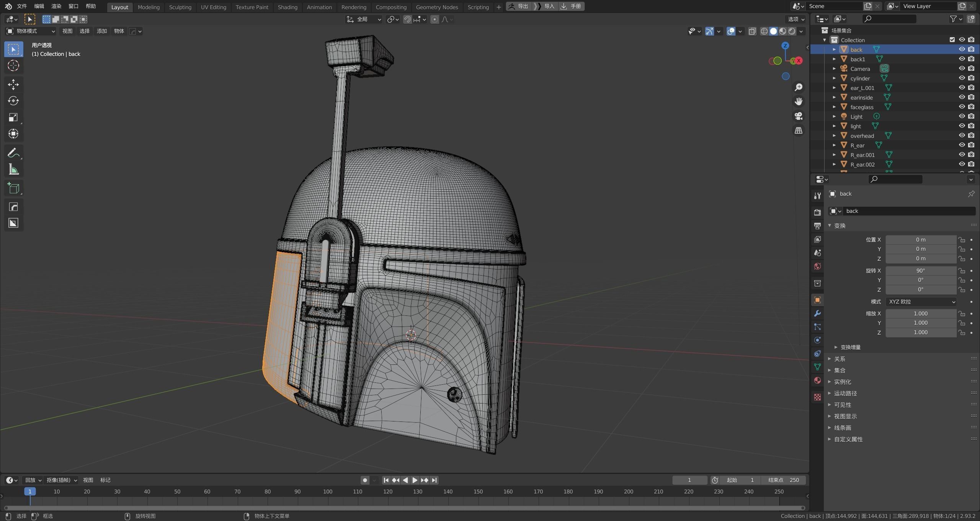This screenshot has width=980, height=521.
Task: Pin the back object properties panel
Action: point(971,194)
